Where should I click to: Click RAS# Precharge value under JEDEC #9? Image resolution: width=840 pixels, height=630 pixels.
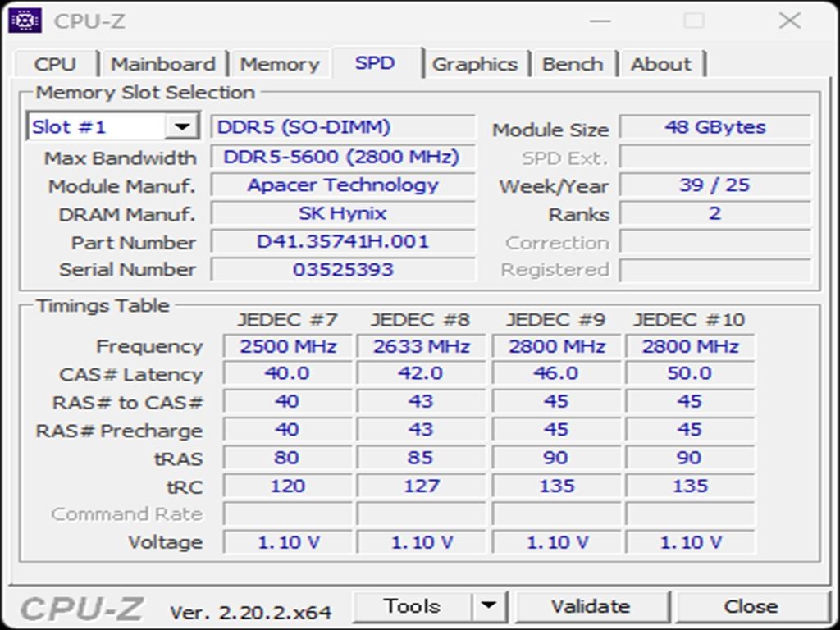pos(556,430)
